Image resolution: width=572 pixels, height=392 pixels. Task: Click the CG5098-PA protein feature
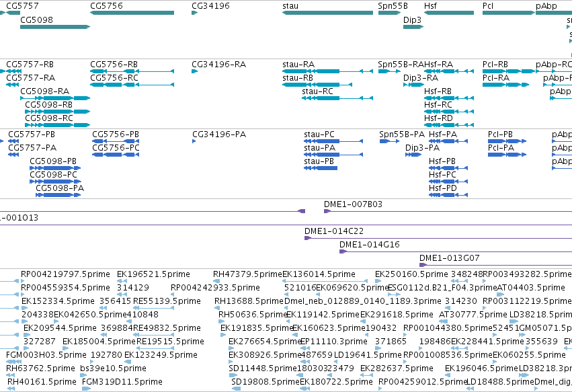(58, 195)
